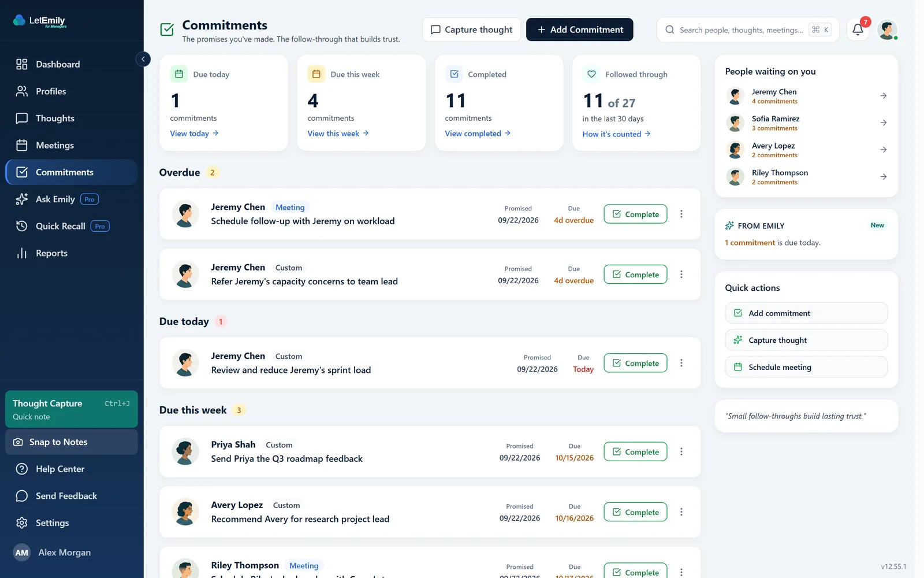
Task: Complete the Schedule follow-up with Jeremy commitment
Action: click(x=635, y=214)
